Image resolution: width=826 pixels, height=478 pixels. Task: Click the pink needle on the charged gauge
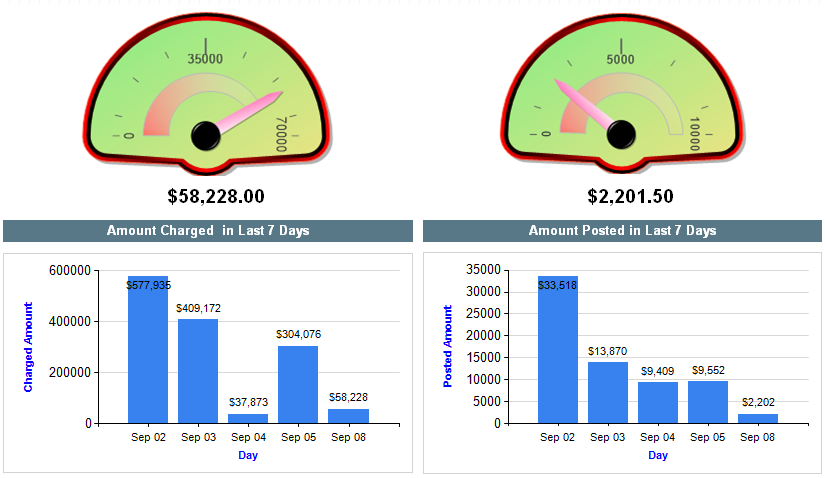(249, 113)
